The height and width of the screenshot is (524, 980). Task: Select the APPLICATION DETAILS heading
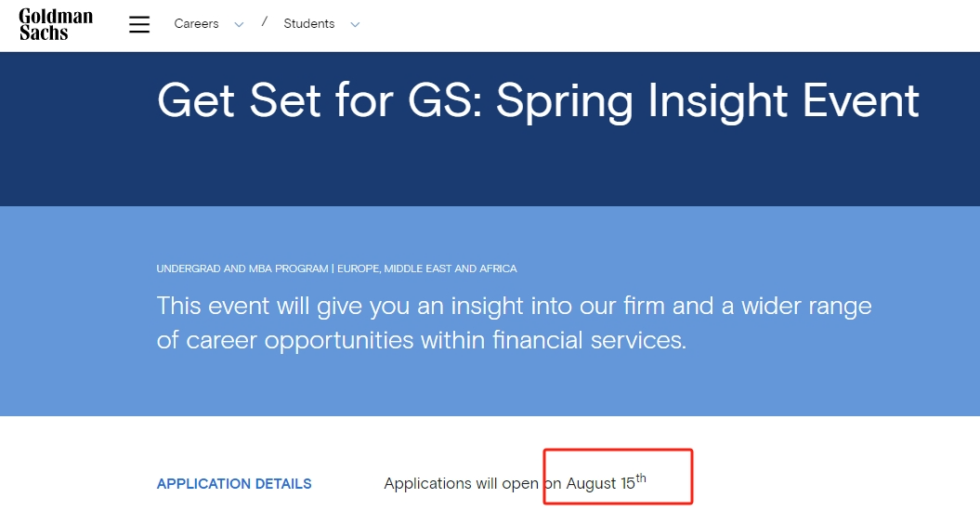point(234,484)
